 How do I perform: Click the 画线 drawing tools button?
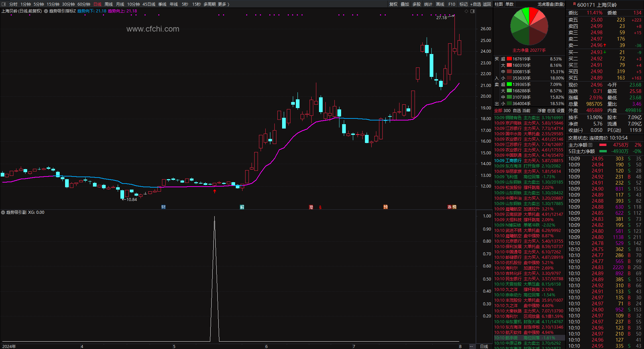pos(440,4)
